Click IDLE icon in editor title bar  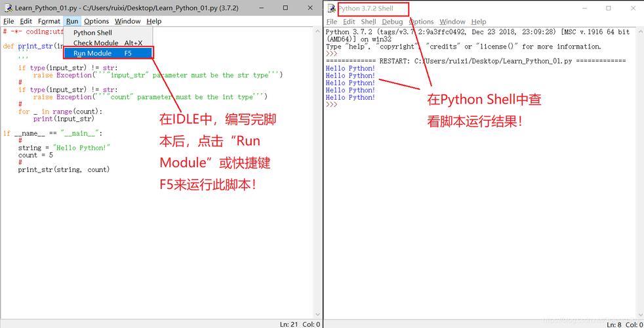(x=9, y=8)
